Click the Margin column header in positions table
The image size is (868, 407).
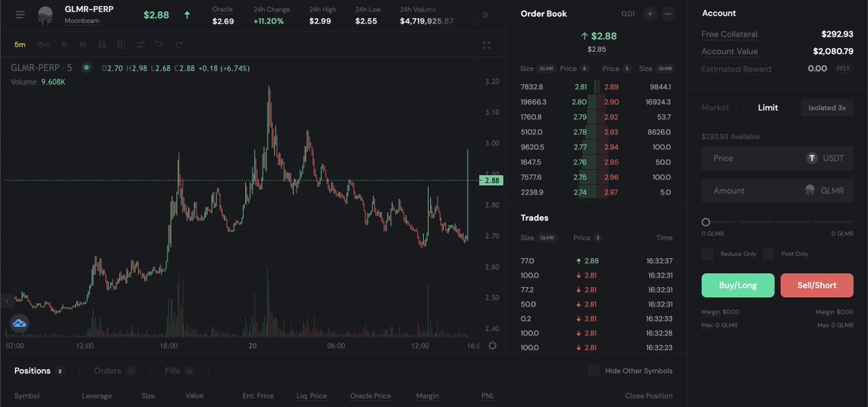click(x=427, y=396)
